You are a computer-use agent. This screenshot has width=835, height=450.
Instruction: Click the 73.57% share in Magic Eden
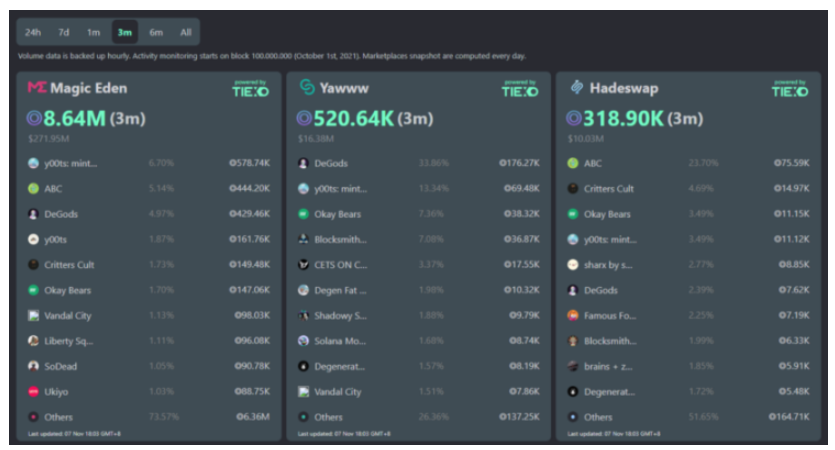click(x=164, y=416)
